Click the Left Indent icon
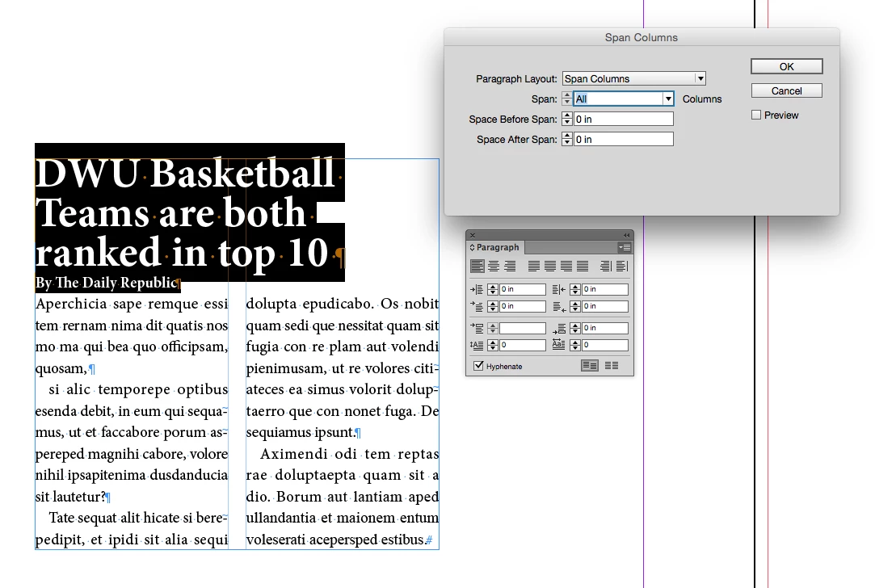The width and height of the screenshot is (875, 588). coord(477,289)
